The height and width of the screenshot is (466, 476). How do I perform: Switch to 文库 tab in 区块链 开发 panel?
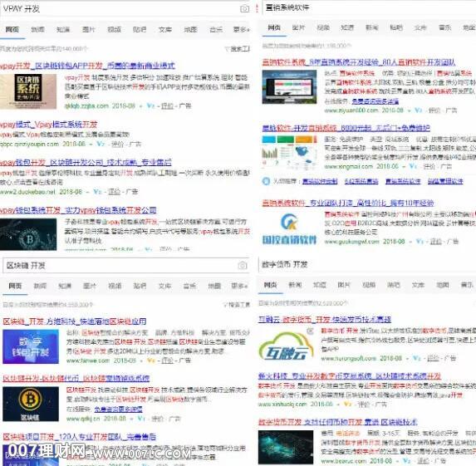click(164, 286)
